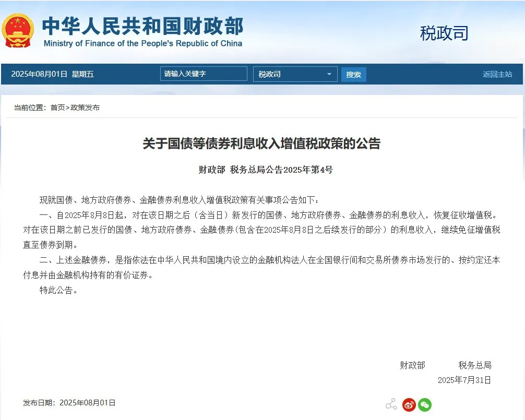Click the 搜索 search button

coord(353,74)
